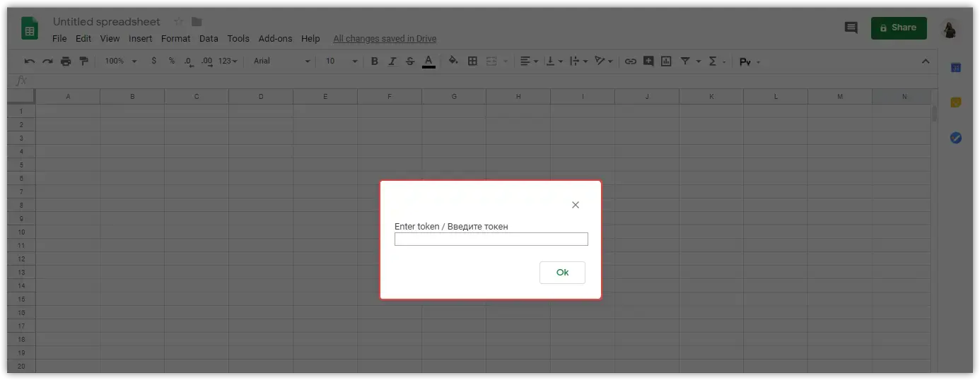Open the fill color bucket
980x380 pixels.
(453, 61)
